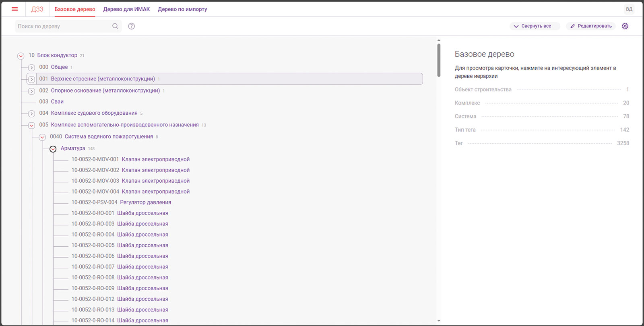Image resolution: width=644 pixels, height=326 pixels.
Task: Open tag 10-0052-0-MOV-001 Клапан электроприводной
Action: [130, 159]
